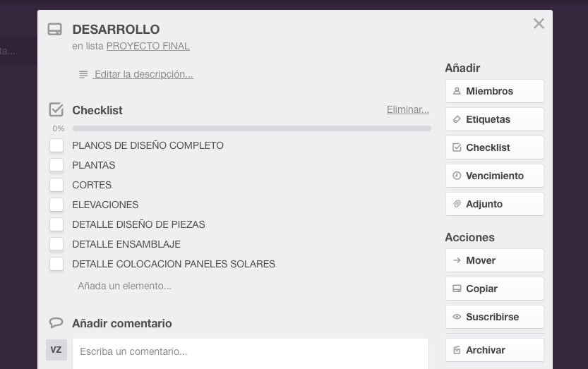Click the Escriba un comentario field
The height and width of the screenshot is (369, 588).
pos(251,351)
